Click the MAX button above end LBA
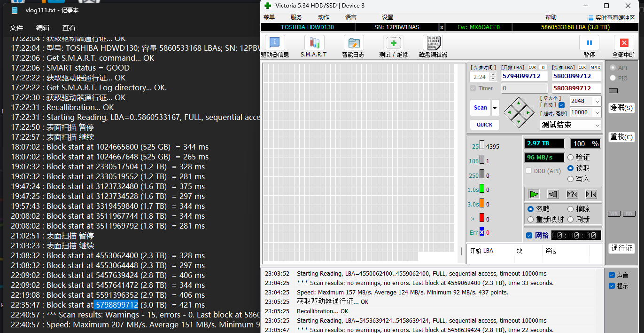The image size is (644, 333). click(595, 67)
